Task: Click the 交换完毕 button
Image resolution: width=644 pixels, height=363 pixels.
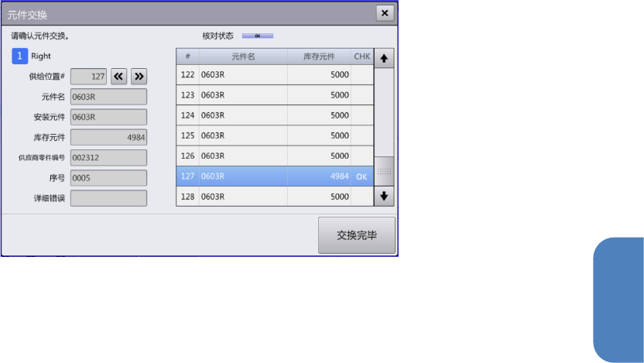Action: coord(357,235)
